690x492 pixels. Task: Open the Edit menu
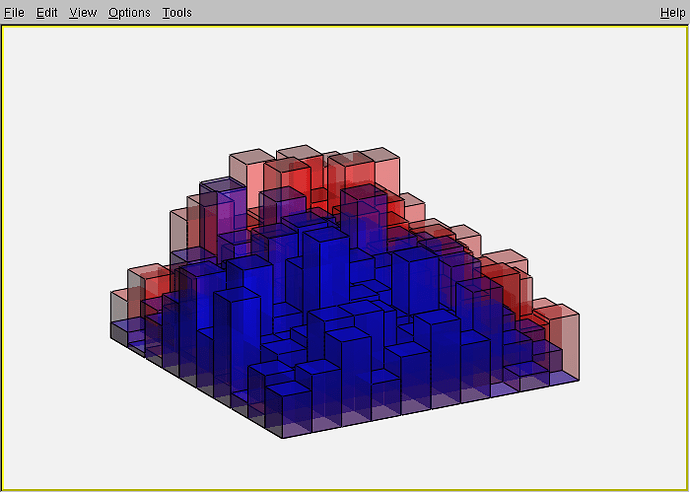[47, 13]
